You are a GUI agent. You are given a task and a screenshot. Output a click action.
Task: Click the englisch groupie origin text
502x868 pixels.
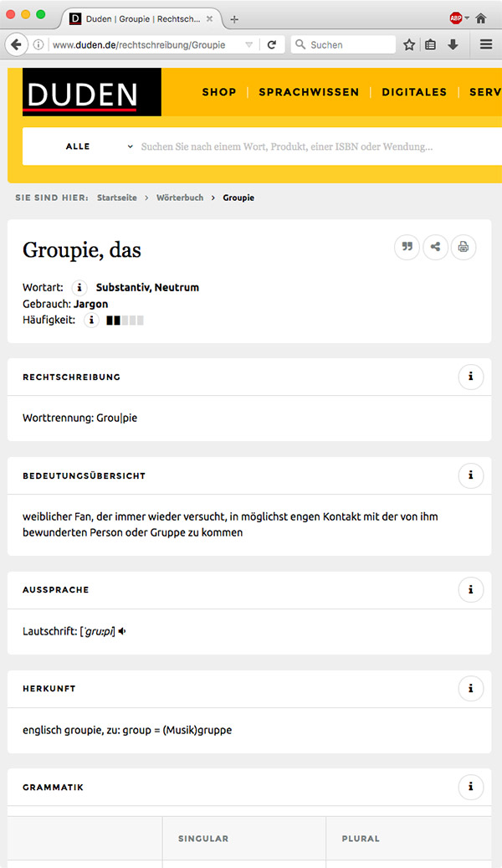pos(127,730)
